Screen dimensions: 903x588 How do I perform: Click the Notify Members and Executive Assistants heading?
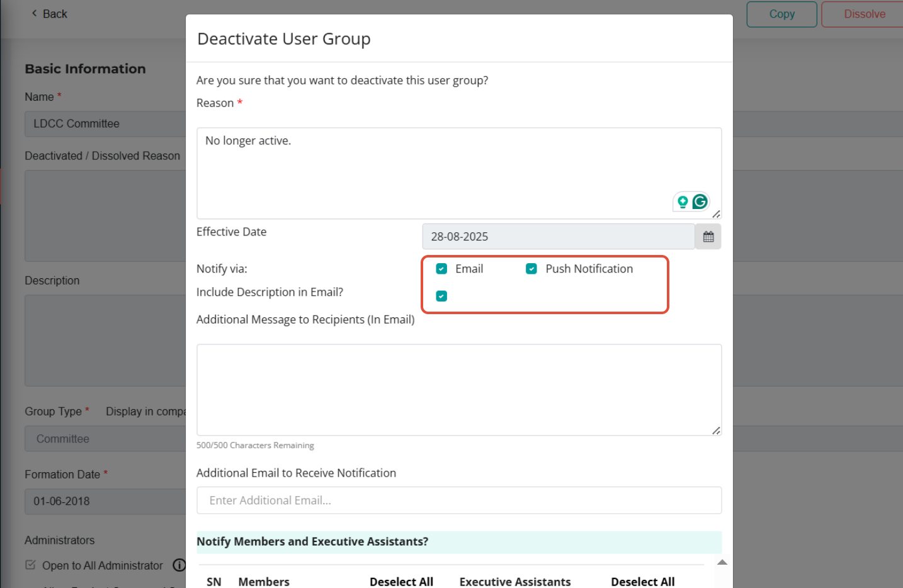pos(312,541)
